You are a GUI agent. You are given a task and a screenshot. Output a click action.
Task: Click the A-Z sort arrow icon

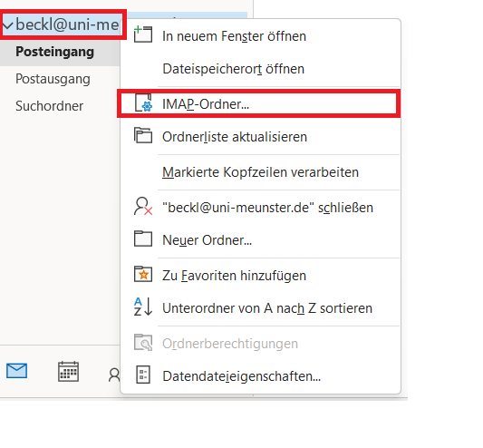pos(143,307)
